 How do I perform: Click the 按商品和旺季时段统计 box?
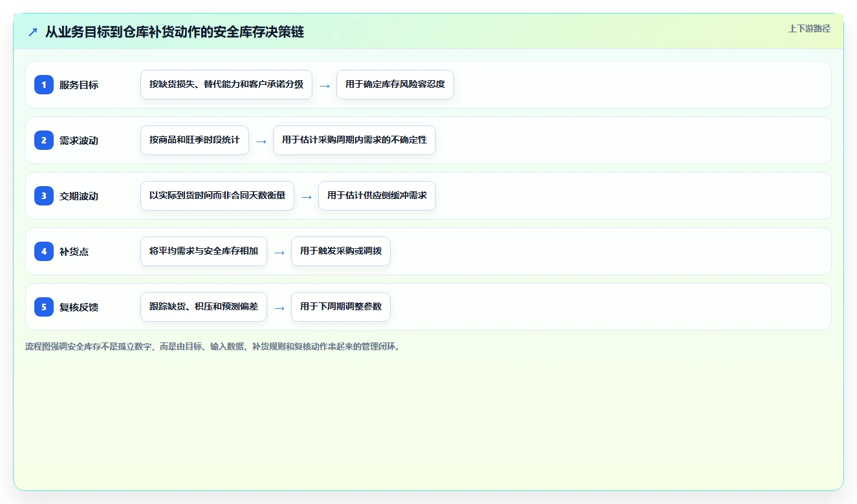(195, 140)
